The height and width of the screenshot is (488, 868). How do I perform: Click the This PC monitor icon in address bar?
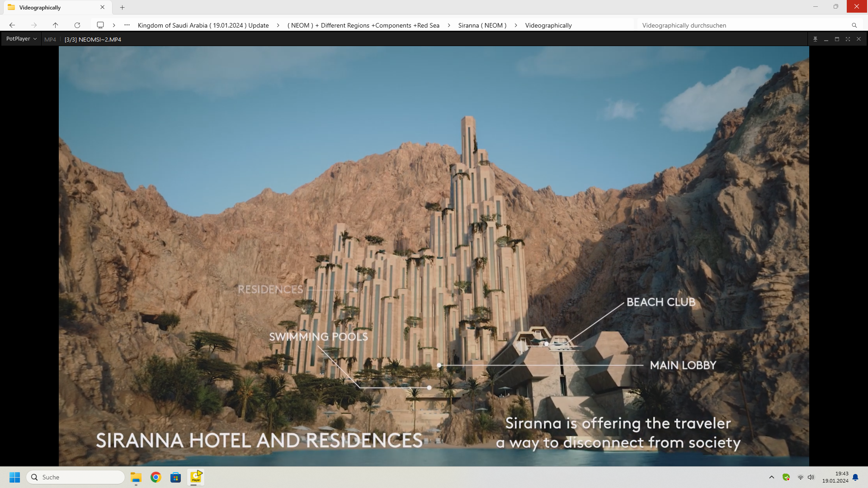(100, 25)
